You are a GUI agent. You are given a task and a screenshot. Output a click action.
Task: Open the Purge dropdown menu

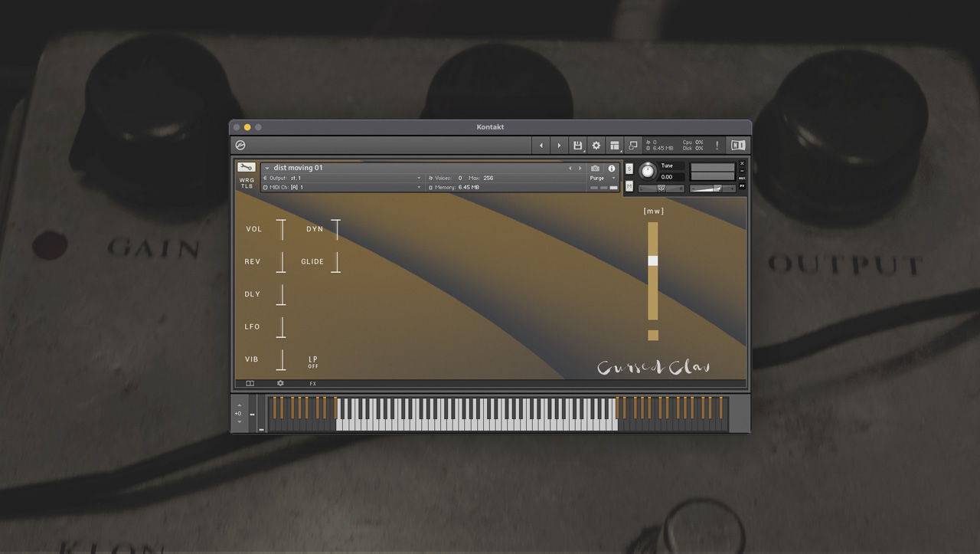(603, 178)
